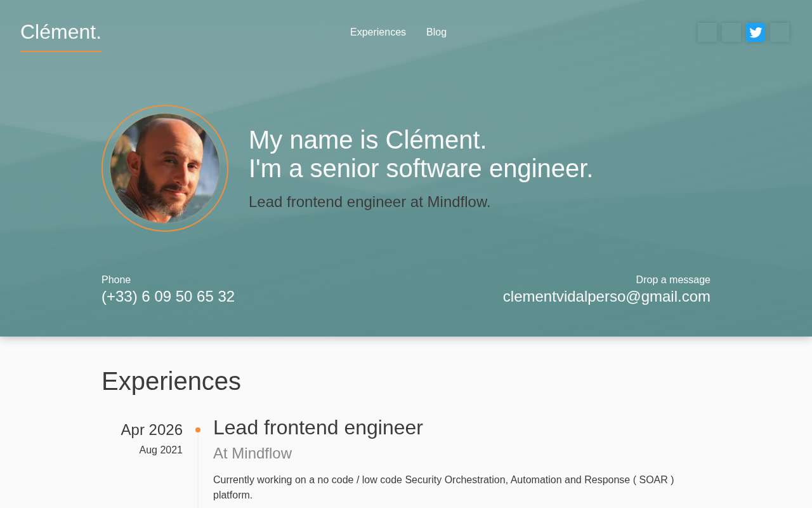
Task: Open the Blog nav item
Action: 436,32
